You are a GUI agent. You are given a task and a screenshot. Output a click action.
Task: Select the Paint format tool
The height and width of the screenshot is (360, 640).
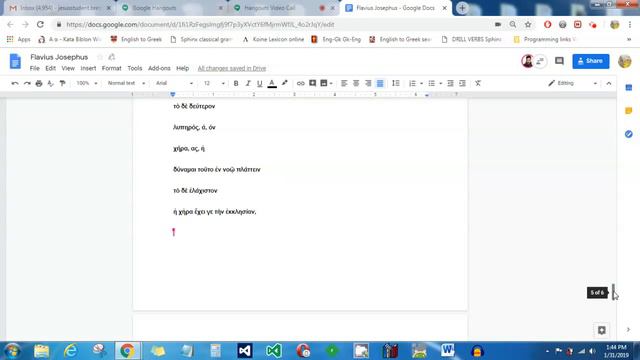(62, 83)
